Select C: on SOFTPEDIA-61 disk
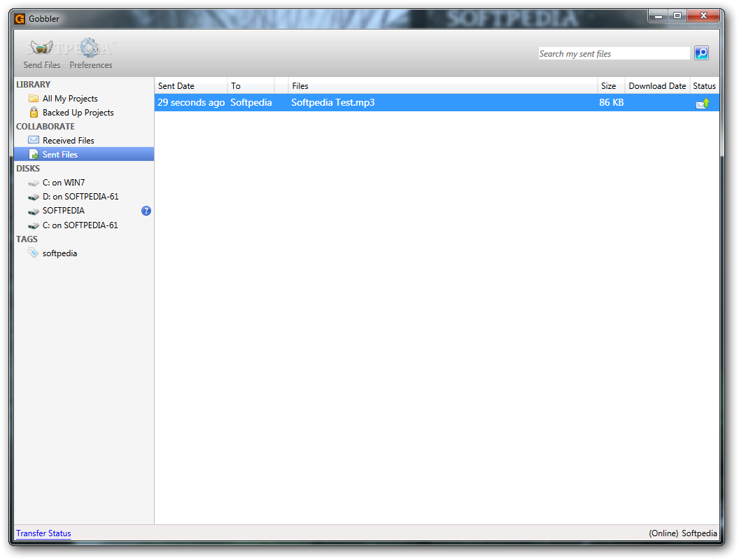 click(x=80, y=225)
